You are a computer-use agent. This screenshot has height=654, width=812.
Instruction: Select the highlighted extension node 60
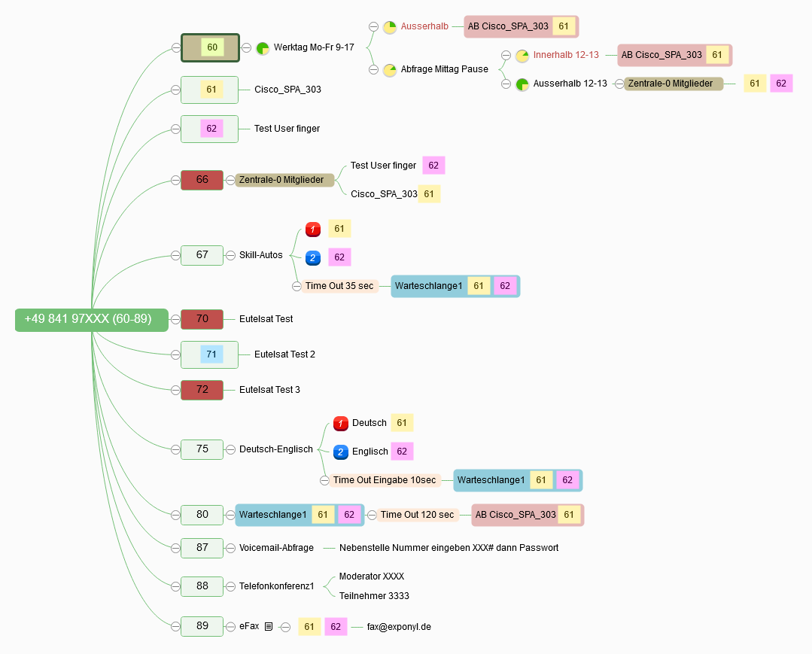pyautogui.click(x=210, y=47)
